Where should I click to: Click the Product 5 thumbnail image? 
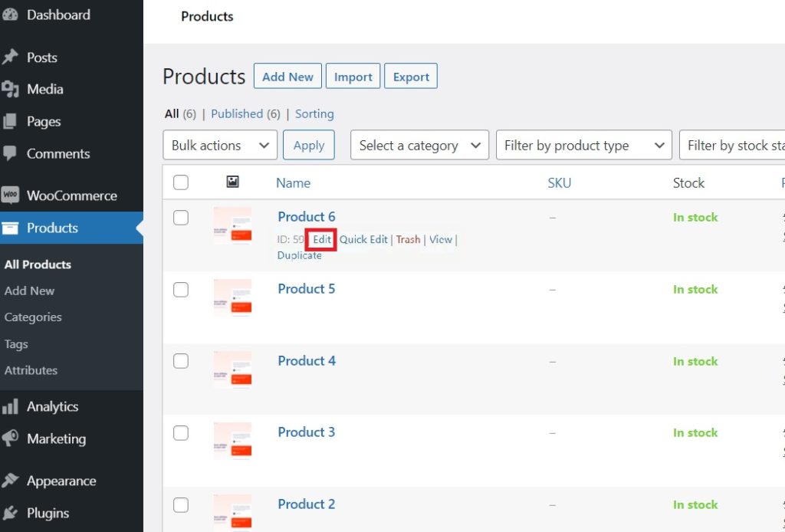coord(232,297)
